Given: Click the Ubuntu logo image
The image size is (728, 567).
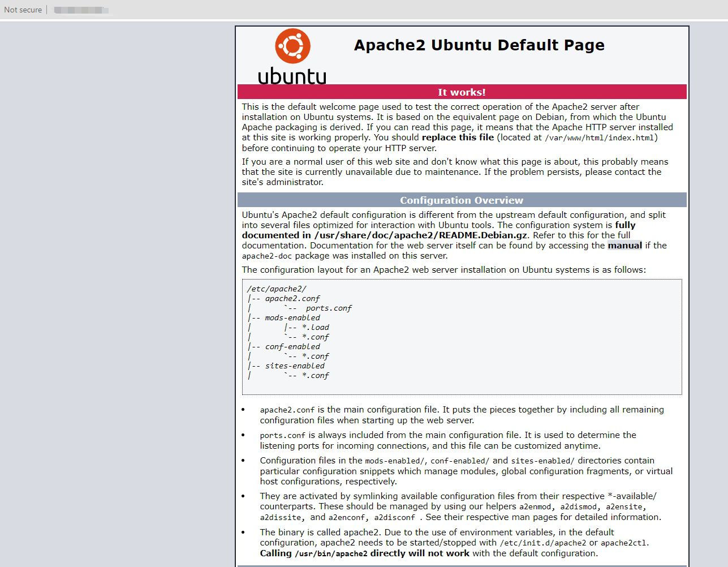Looking at the screenshot, I should (x=292, y=57).
